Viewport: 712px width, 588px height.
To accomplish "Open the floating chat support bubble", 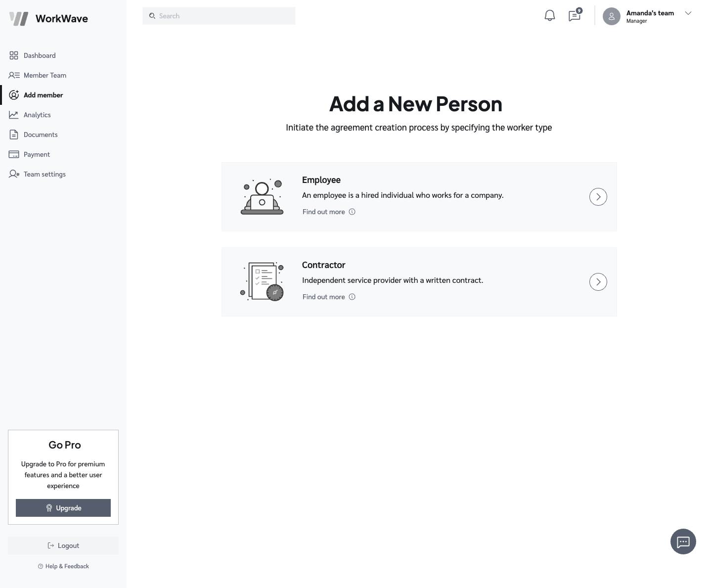I will [x=683, y=542].
